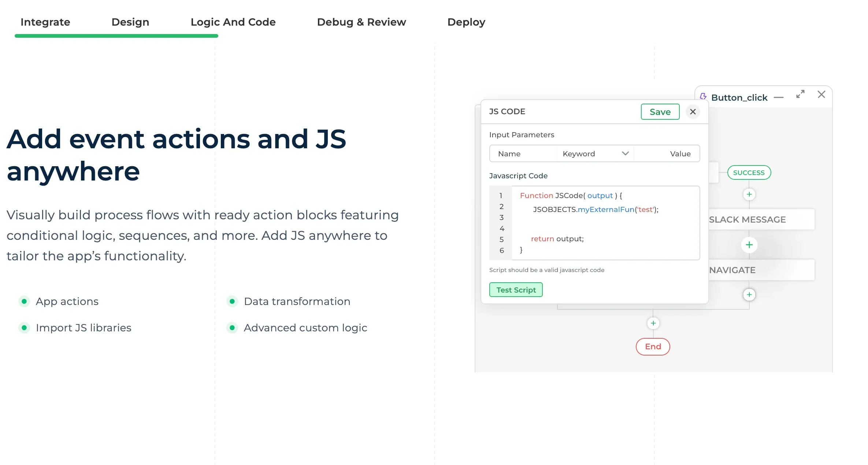Select the Logic And Code tab

[x=233, y=22]
